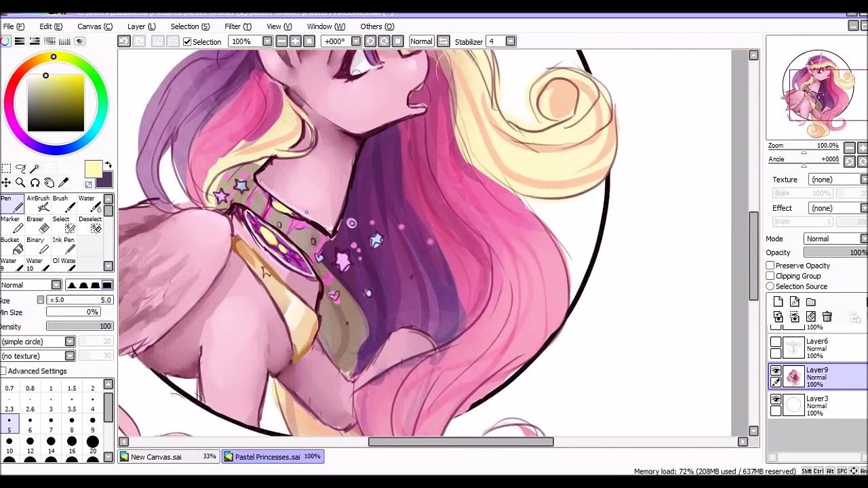Select brush size 0.7 preset
Image resolution: width=868 pixels, height=488 pixels.
coord(9,389)
